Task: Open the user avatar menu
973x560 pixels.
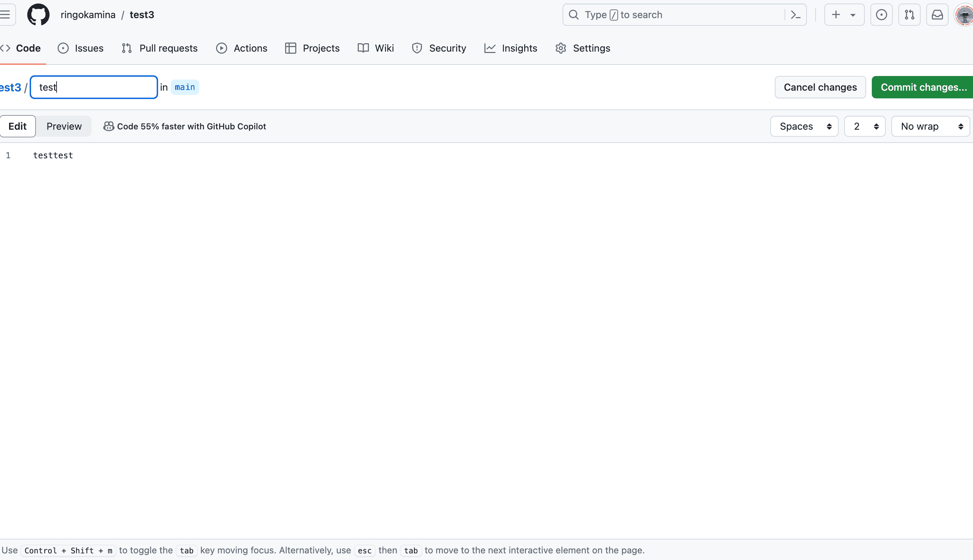Action: pyautogui.click(x=964, y=15)
